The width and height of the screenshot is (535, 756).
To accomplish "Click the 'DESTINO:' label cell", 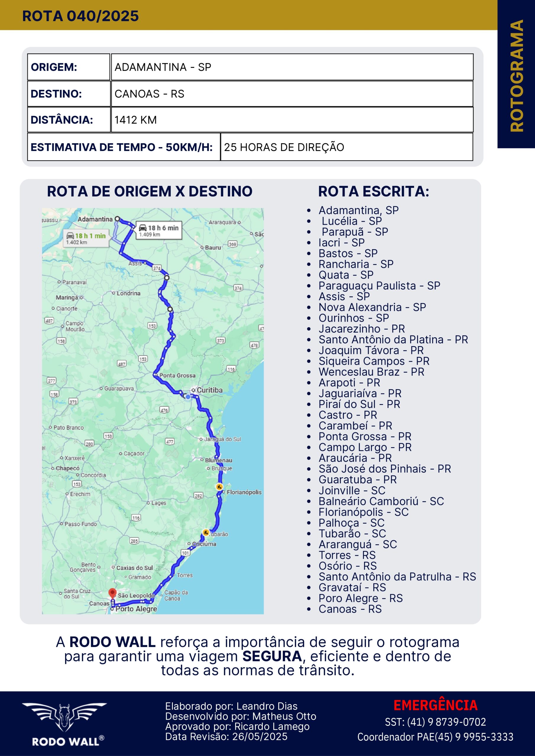I will (69, 94).
